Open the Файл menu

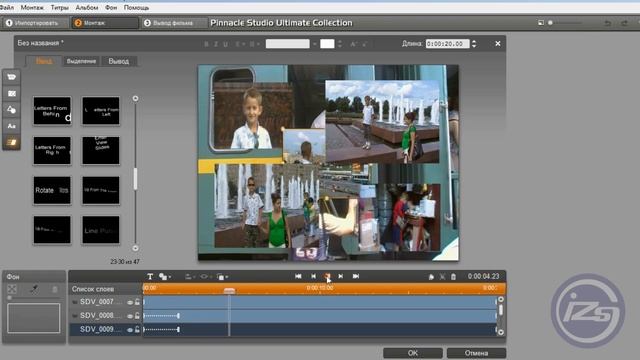point(7,7)
